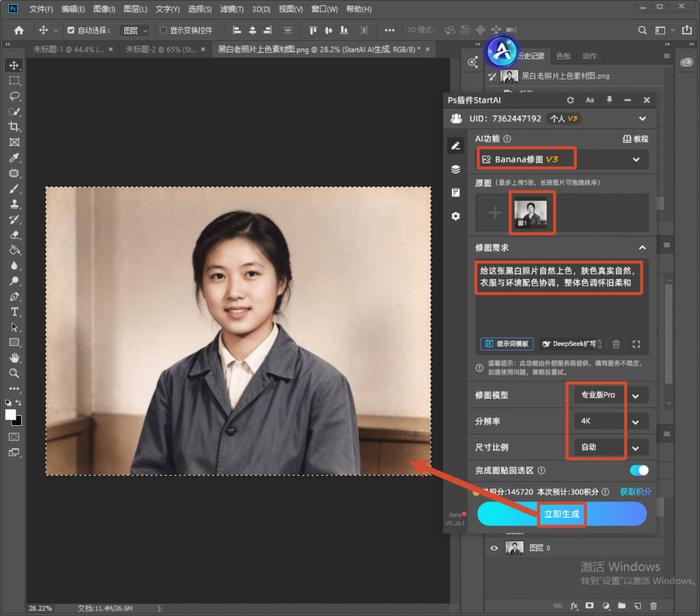Turn off 完成图贴回选区 switch
The height and width of the screenshot is (616, 700).
pyautogui.click(x=639, y=470)
